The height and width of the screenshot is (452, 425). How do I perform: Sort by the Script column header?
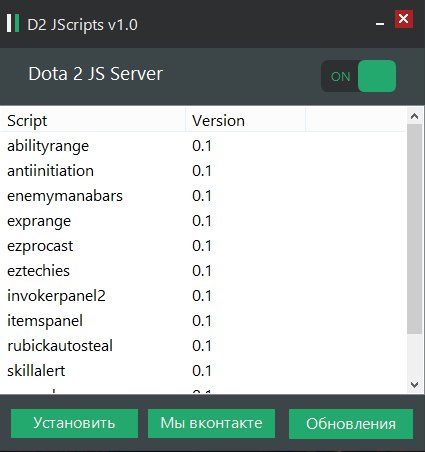[93, 120]
